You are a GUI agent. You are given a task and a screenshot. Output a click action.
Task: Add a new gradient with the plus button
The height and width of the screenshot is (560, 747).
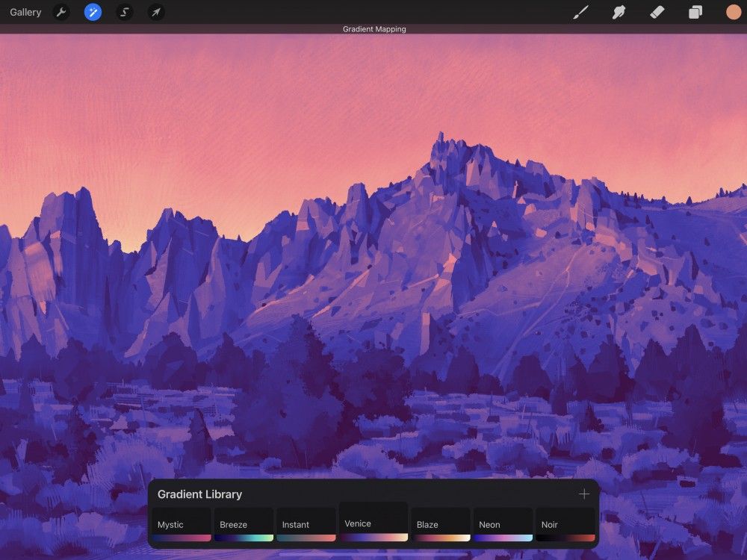(x=584, y=494)
